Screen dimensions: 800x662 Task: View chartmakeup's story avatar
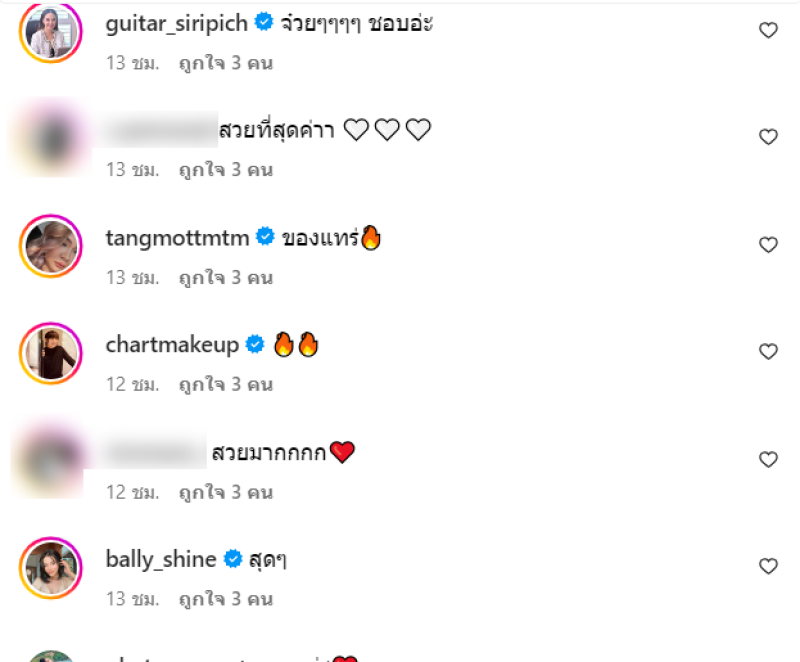point(51,353)
